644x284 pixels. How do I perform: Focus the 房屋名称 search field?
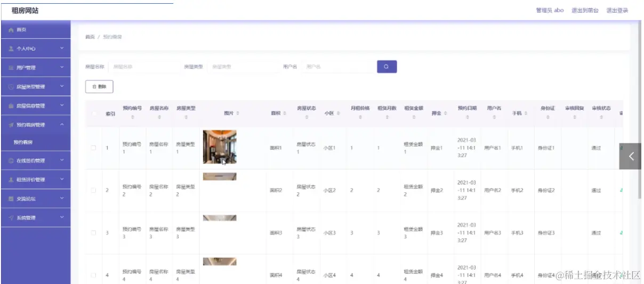pos(144,67)
